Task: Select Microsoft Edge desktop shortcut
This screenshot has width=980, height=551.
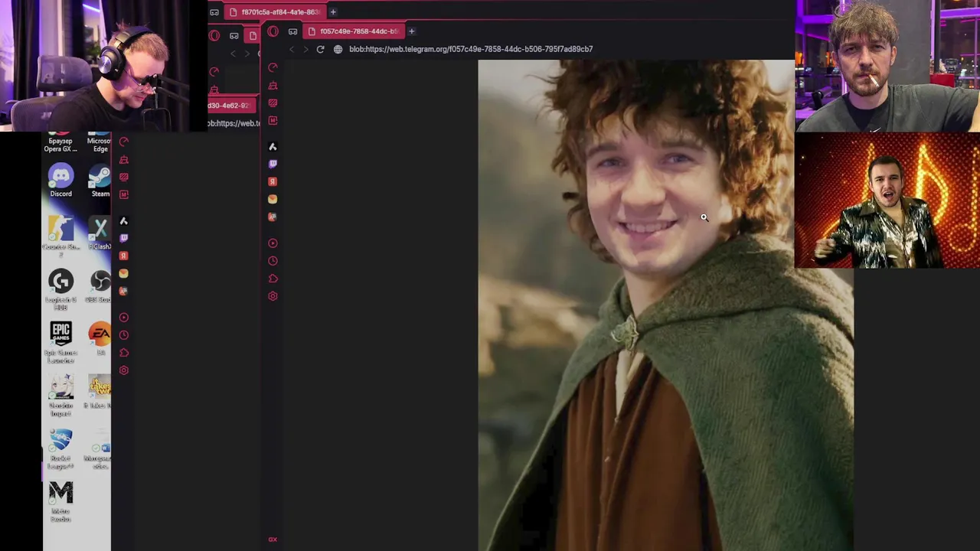Action: click(99, 142)
